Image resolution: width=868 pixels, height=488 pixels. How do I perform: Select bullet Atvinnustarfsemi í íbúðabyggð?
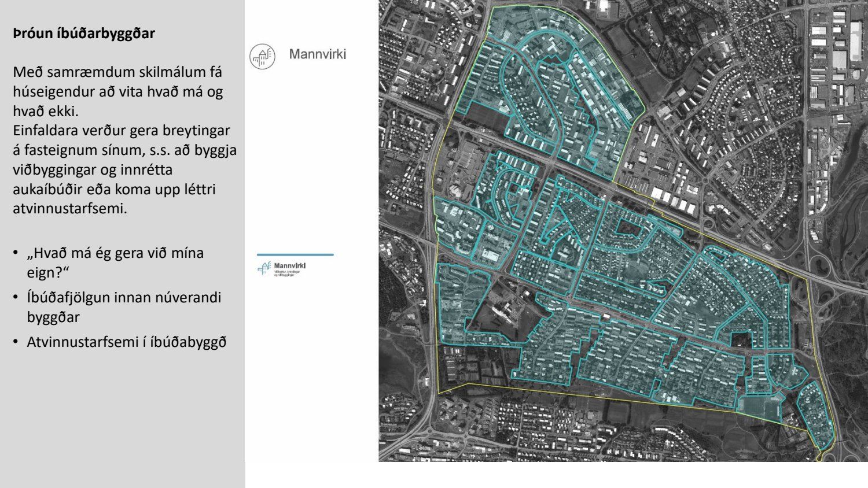tap(126, 342)
